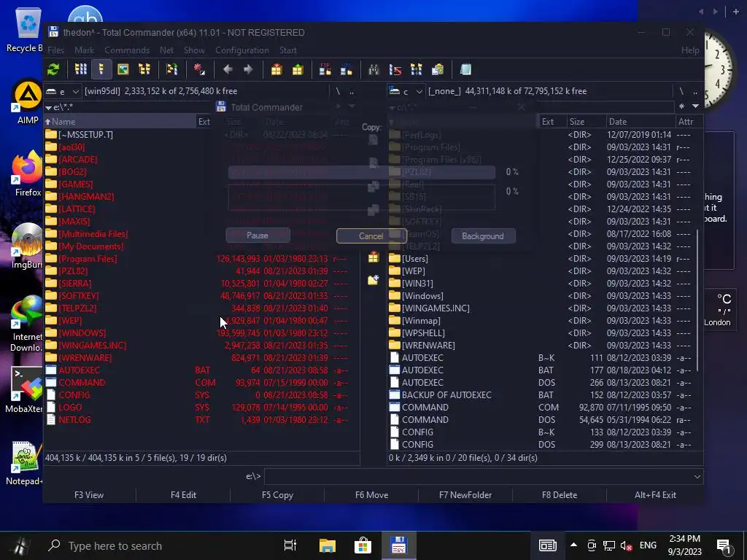747x560 pixels.
Task: Select the NETLOG file in left panel
Action: pyautogui.click(x=202, y=419)
